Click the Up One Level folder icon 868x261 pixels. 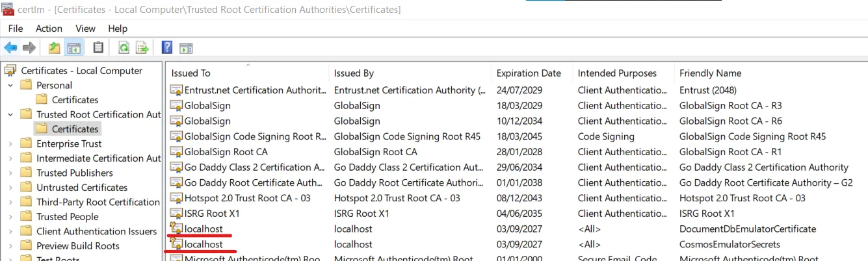(55, 47)
